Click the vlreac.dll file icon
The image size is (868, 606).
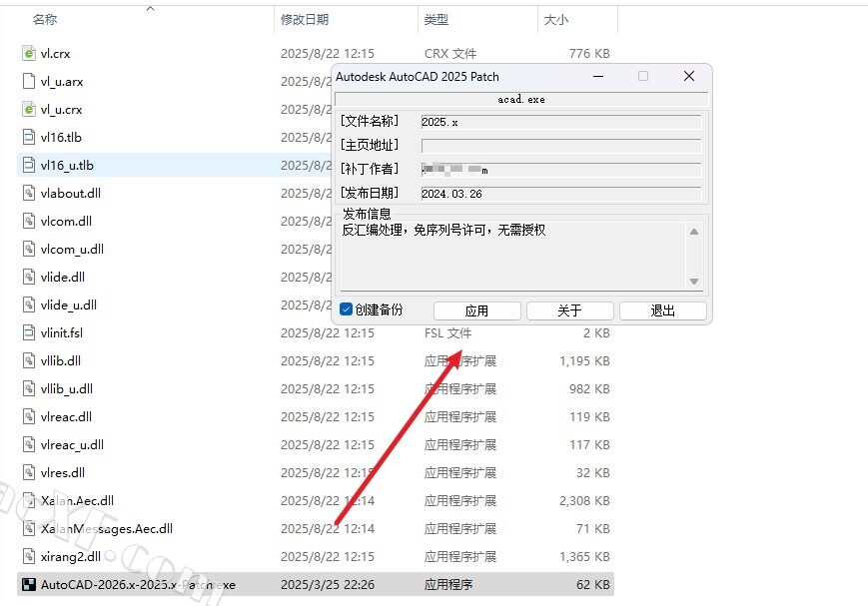29,416
